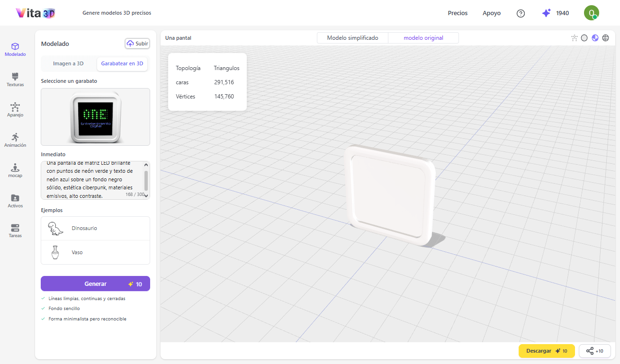Toggle skeleton rig view icon

tap(575, 38)
